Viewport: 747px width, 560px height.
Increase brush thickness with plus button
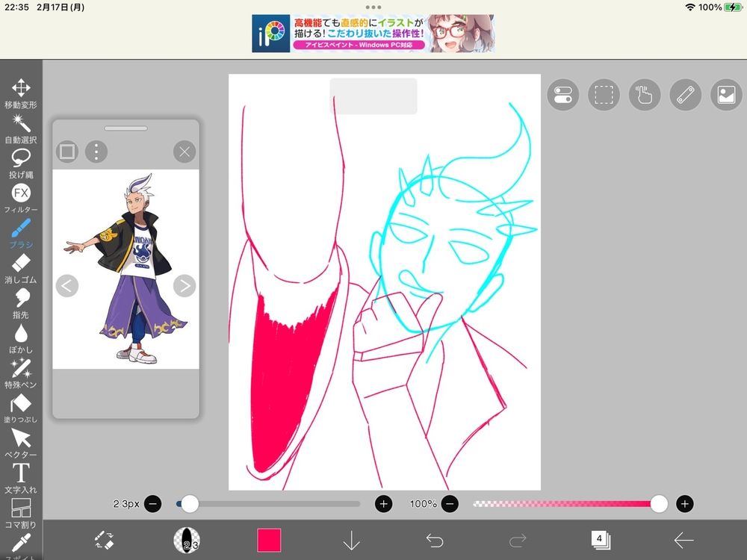(383, 504)
